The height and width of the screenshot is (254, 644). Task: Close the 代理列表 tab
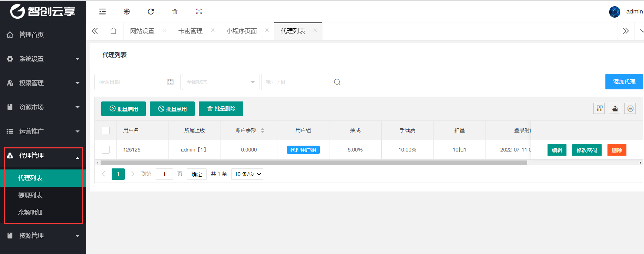coord(315,30)
